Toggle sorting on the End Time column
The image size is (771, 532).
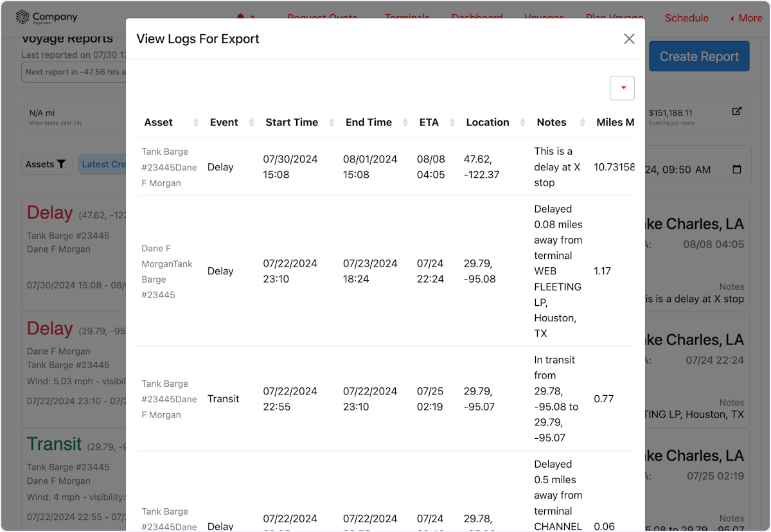(405, 122)
